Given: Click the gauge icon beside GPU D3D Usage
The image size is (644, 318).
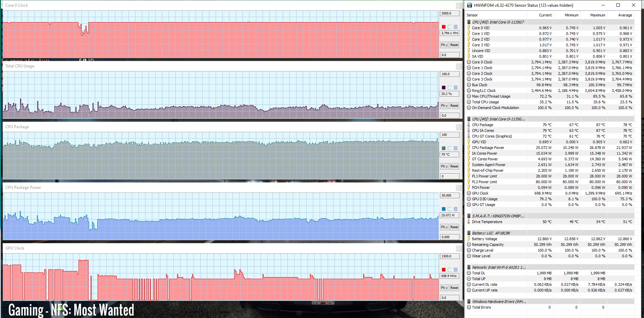Looking at the screenshot, I should tap(469, 199).
